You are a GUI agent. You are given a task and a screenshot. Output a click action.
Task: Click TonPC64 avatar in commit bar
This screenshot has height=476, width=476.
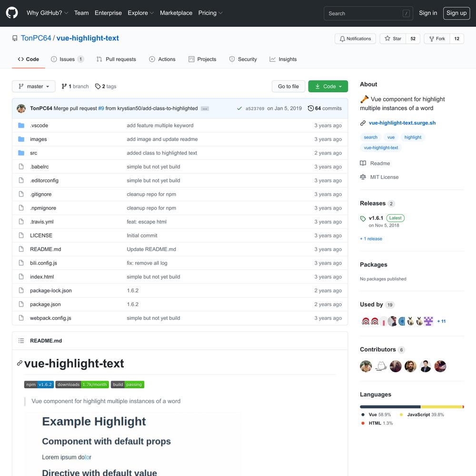coord(21,109)
